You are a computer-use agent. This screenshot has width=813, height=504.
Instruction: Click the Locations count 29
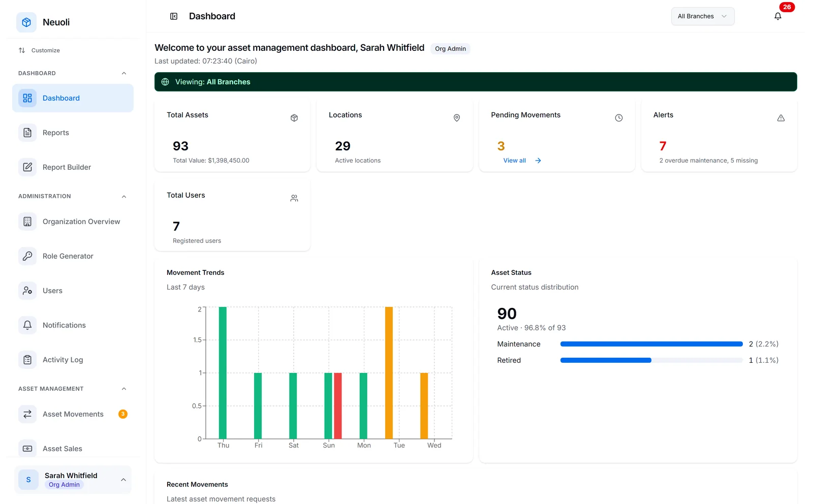tap(342, 146)
